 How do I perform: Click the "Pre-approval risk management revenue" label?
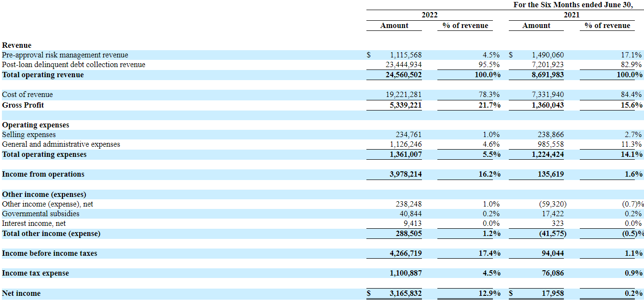tap(65, 55)
